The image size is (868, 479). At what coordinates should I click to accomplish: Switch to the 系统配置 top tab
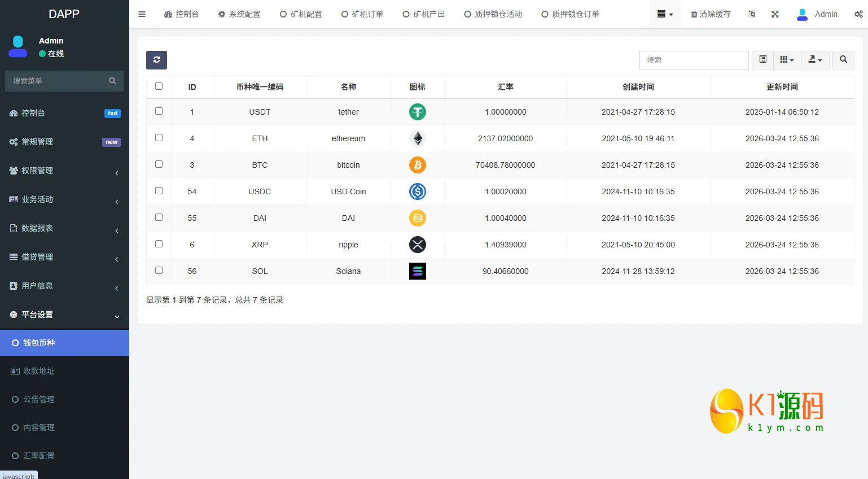[239, 14]
